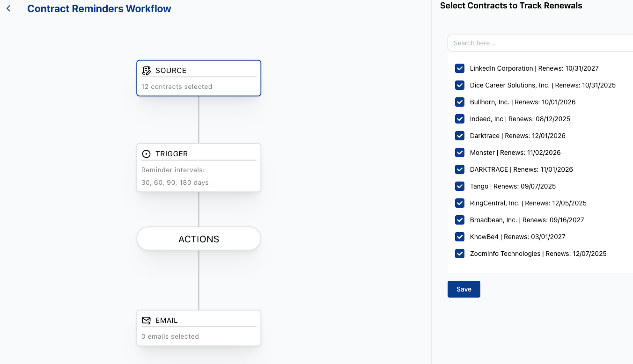The height and width of the screenshot is (364, 633).
Task: Open the TRIGGER reminder intervals card
Action: [199, 168]
